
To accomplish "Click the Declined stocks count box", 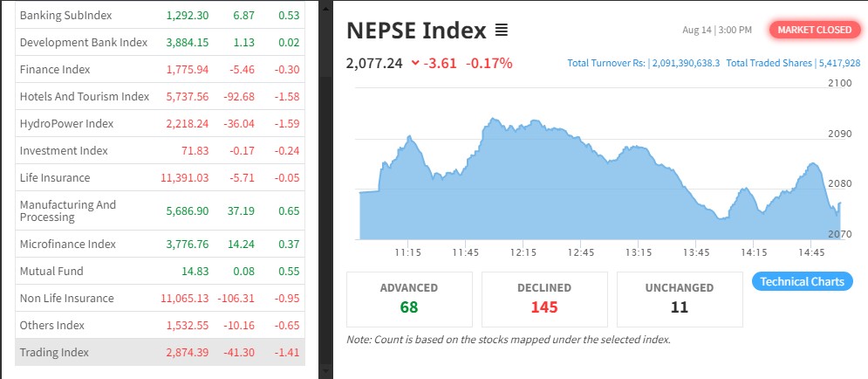I will point(544,298).
